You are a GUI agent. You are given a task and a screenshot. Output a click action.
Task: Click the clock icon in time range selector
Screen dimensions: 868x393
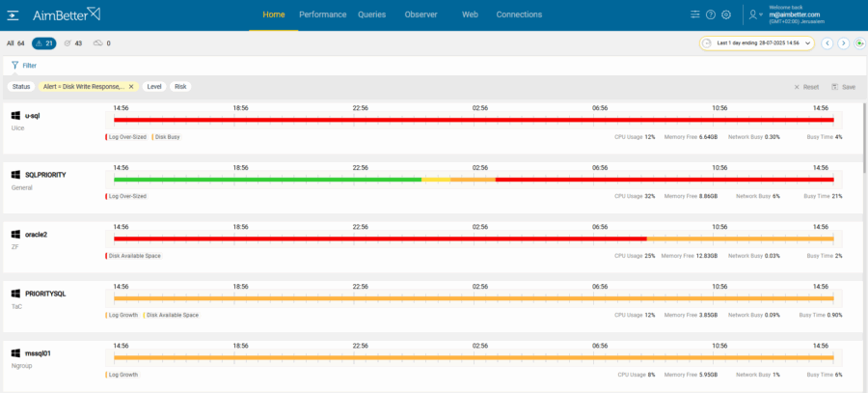708,43
